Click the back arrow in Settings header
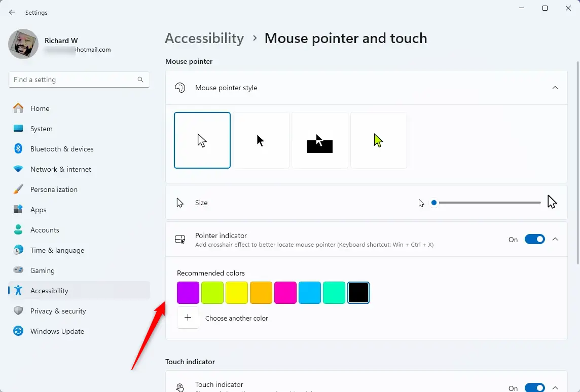 pyautogui.click(x=12, y=12)
